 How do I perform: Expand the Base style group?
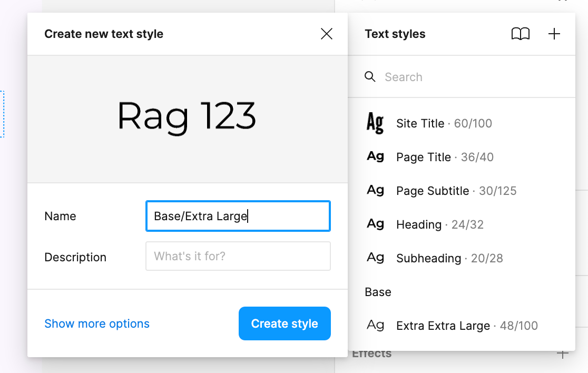(378, 292)
